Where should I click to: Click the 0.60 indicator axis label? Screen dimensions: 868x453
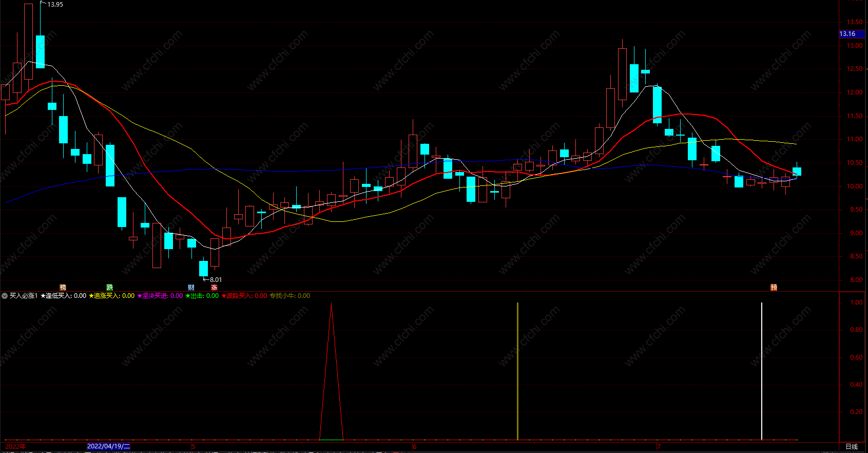coord(856,357)
